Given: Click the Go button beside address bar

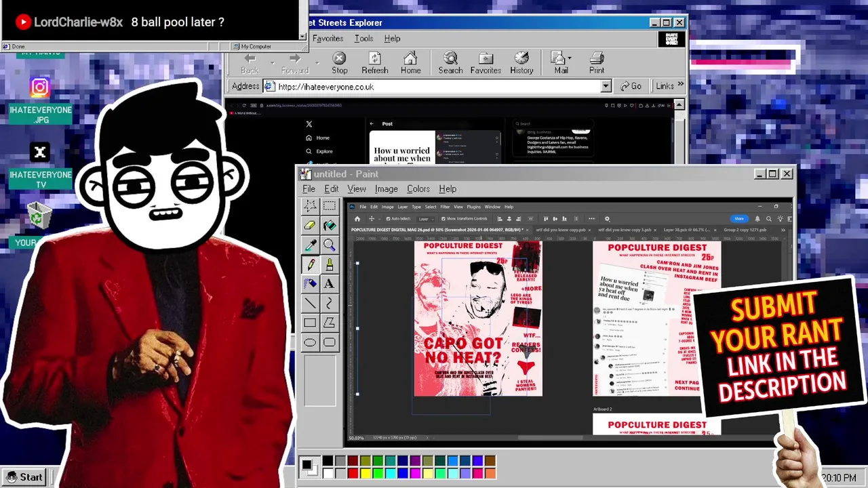Looking at the screenshot, I should pyautogui.click(x=631, y=86).
